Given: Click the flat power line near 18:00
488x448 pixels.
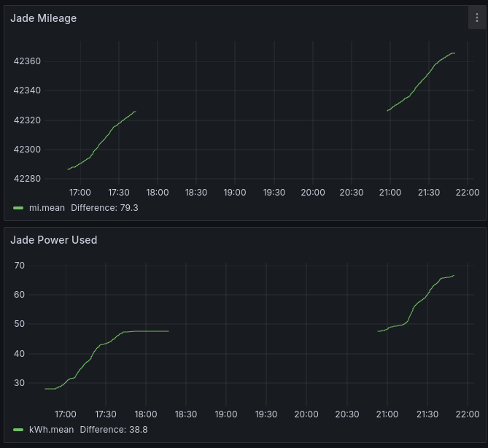Looking at the screenshot, I should coord(146,331).
